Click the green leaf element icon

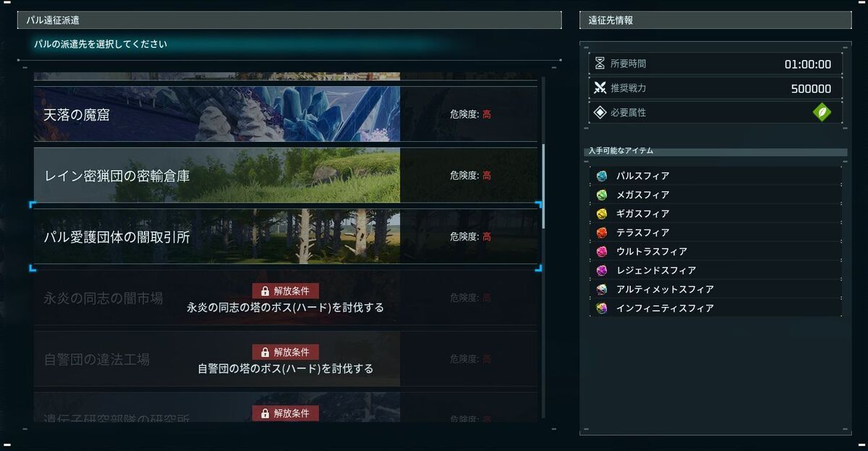pyautogui.click(x=822, y=112)
